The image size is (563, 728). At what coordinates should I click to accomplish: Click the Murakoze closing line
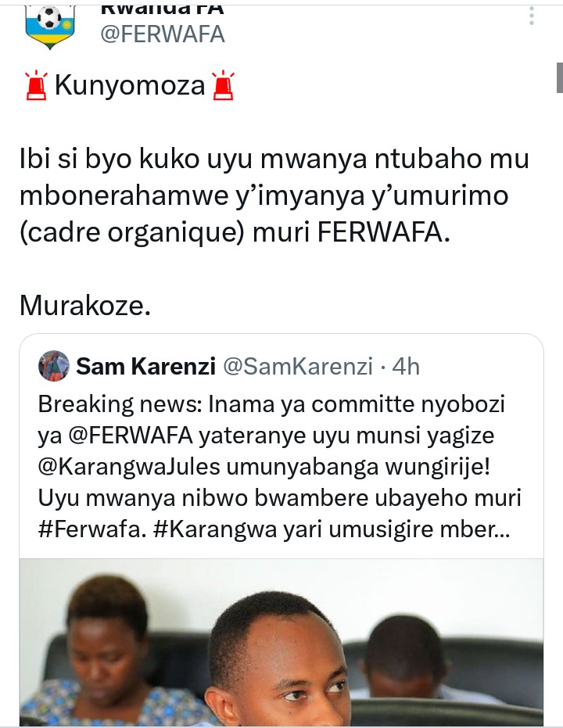(x=85, y=306)
